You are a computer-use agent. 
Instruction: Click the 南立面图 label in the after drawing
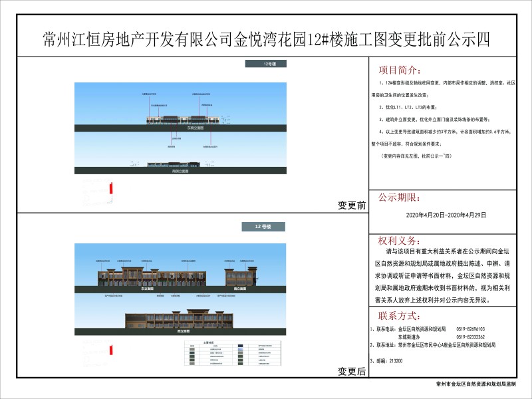(x=240, y=289)
